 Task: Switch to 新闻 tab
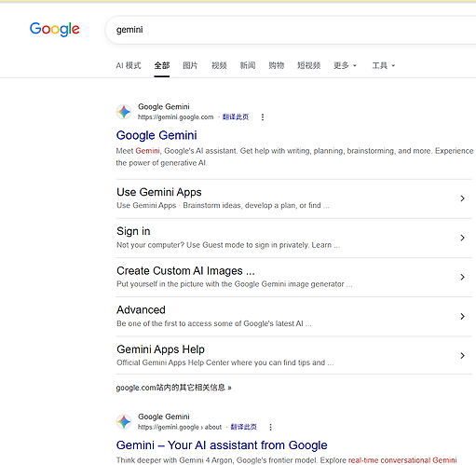(x=248, y=65)
